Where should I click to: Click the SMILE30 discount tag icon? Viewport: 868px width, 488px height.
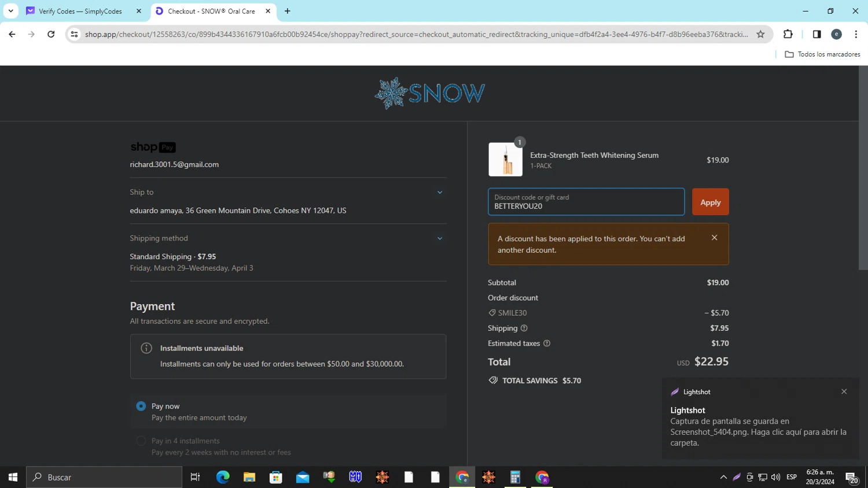click(492, 313)
